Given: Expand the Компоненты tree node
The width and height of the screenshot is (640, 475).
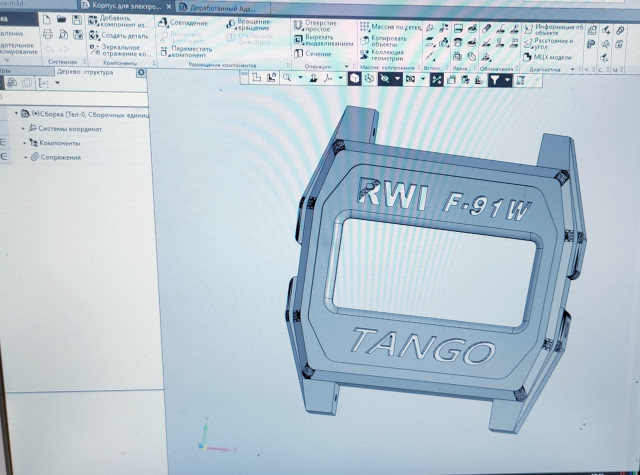Looking at the screenshot, I should pyautogui.click(x=23, y=142).
